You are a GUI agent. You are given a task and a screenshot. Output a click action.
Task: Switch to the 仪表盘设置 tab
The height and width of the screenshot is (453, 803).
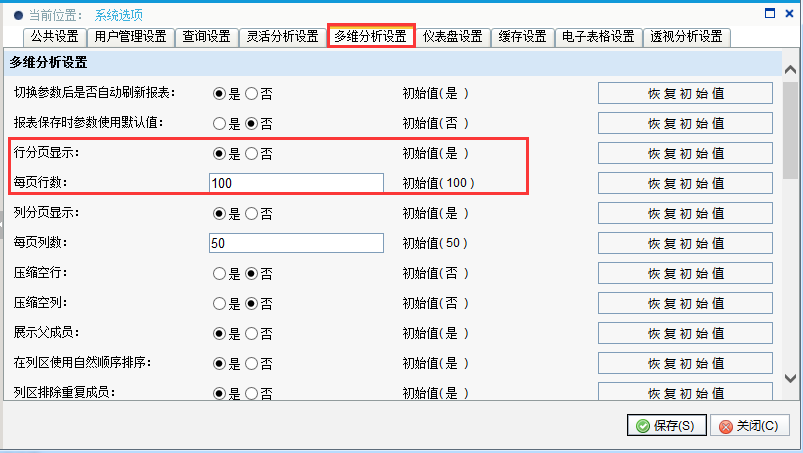pyautogui.click(x=453, y=37)
